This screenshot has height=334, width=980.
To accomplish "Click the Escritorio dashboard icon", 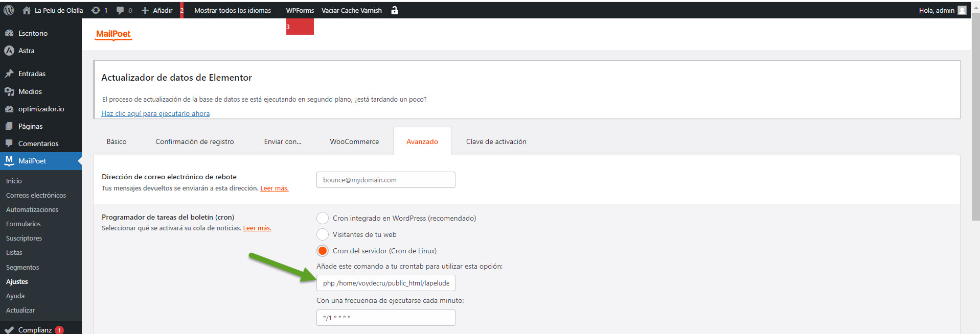I will (9, 33).
